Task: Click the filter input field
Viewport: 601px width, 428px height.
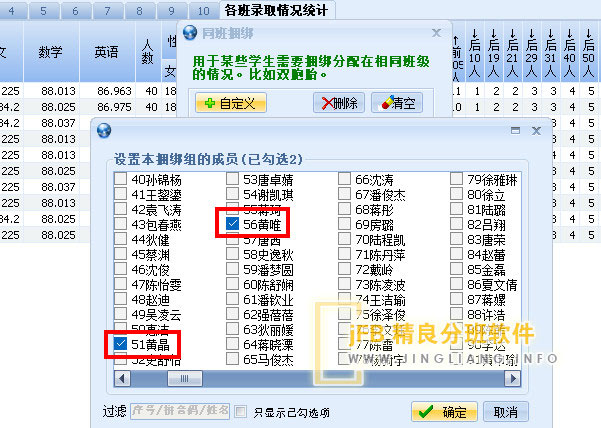Action: 180,411
